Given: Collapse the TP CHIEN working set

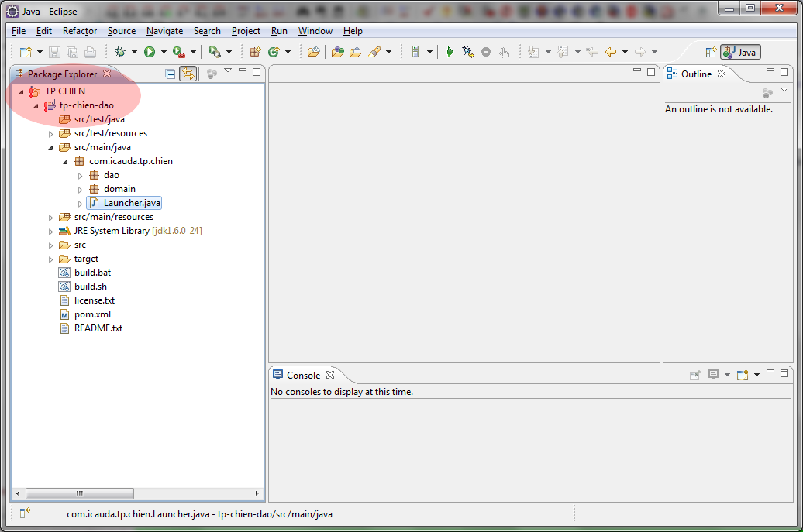Looking at the screenshot, I should [21, 91].
